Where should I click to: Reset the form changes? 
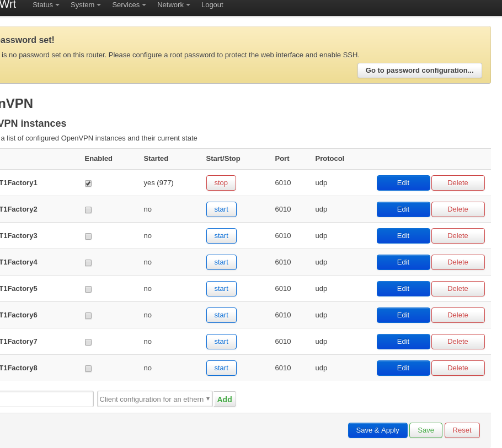[x=462, y=430]
